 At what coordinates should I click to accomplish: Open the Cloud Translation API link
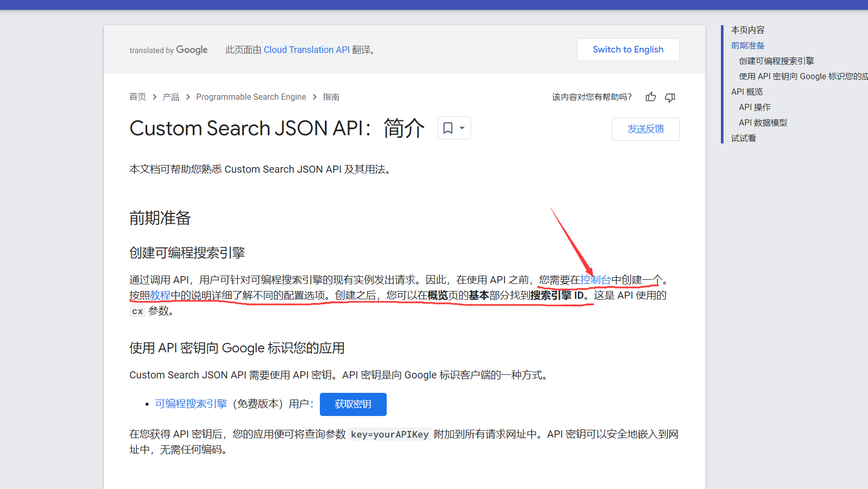pyautogui.click(x=306, y=50)
